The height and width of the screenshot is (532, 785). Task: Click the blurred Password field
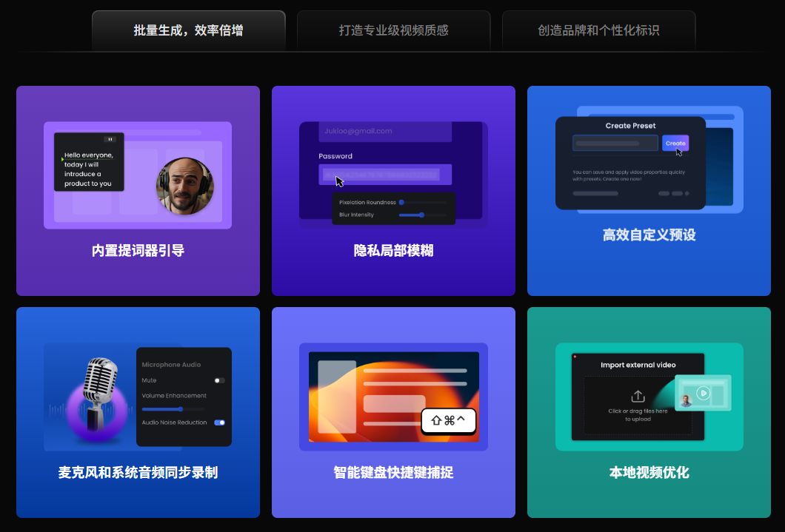(385, 175)
